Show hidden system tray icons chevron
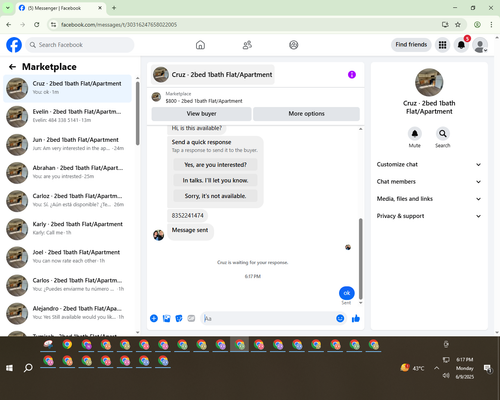 pyautogui.click(x=436, y=368)
